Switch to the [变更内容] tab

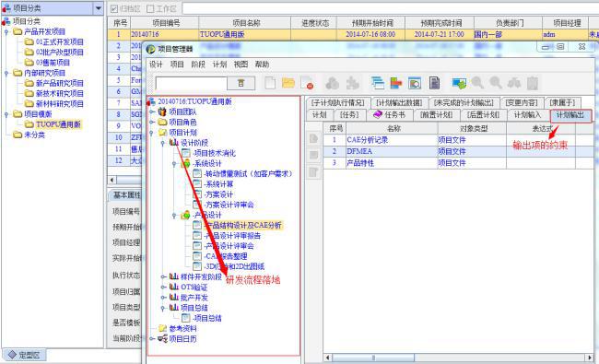(x=522, y=102)
